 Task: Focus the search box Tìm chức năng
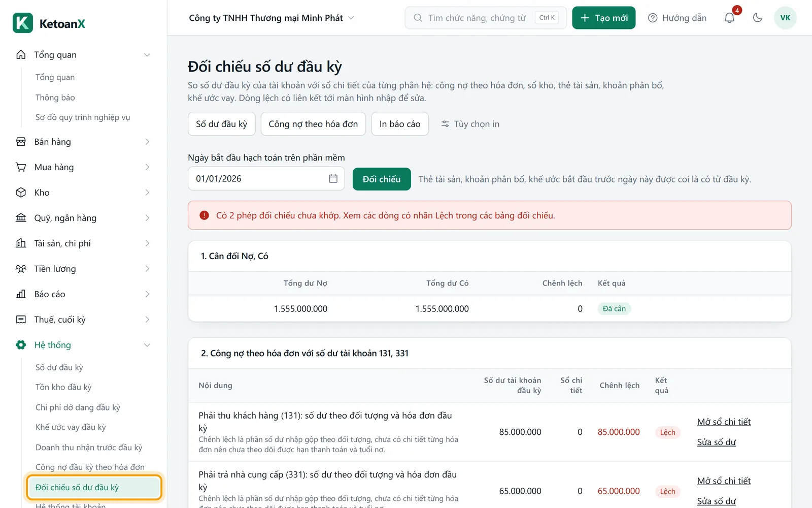point(486,18)
